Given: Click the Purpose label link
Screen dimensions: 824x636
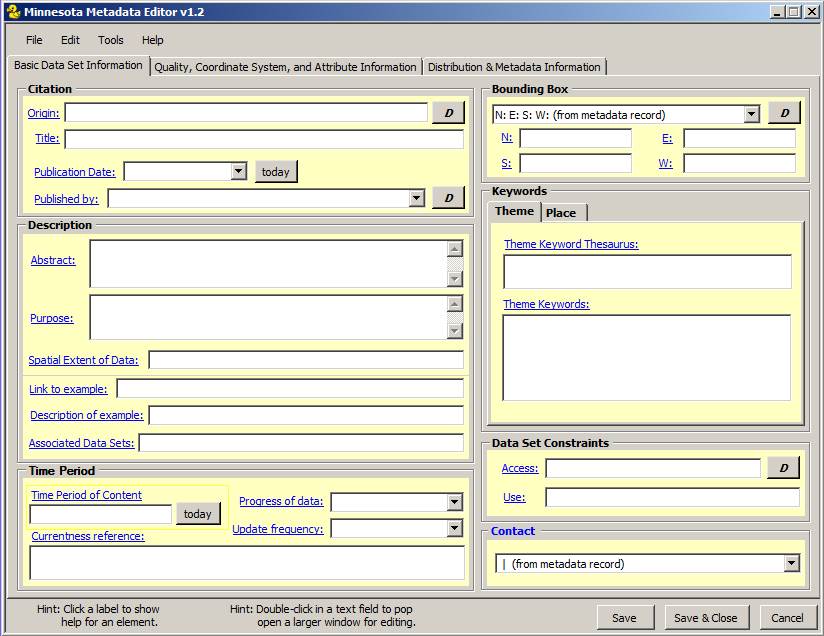Looking at the screenshot, I should tap(52, 318).
